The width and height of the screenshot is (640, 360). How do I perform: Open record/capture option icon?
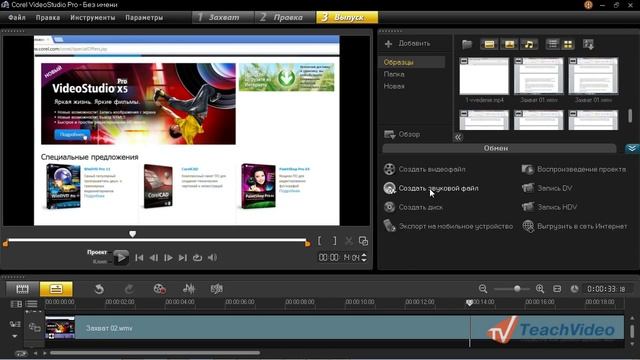coord(159,289)
